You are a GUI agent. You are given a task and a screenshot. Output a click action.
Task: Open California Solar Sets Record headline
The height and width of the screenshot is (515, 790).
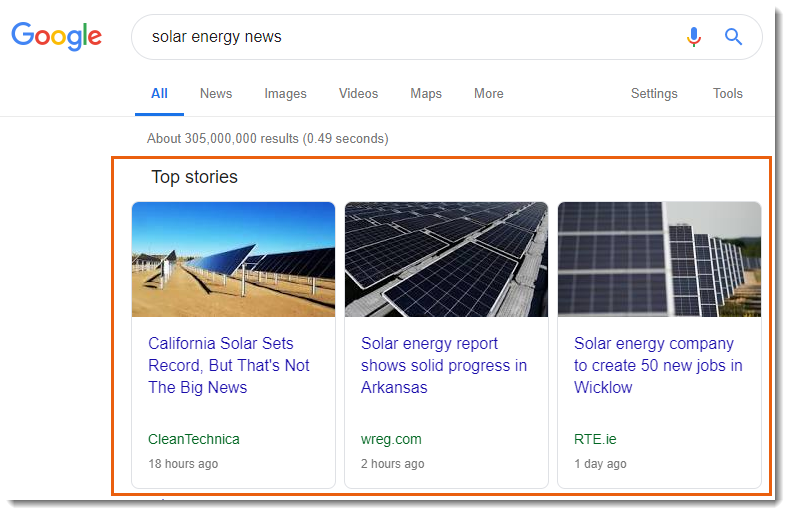(229, 365)
